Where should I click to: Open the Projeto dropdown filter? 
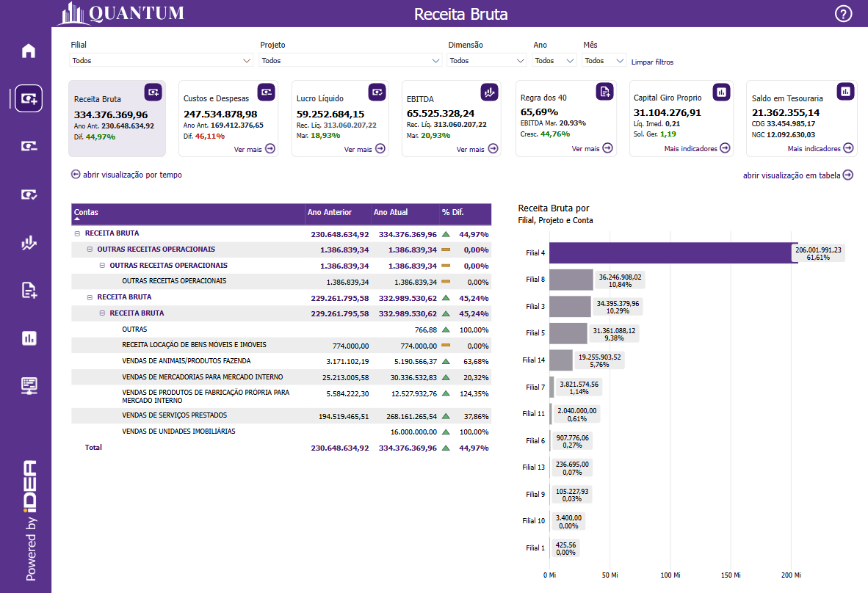(x=350, y=61)
